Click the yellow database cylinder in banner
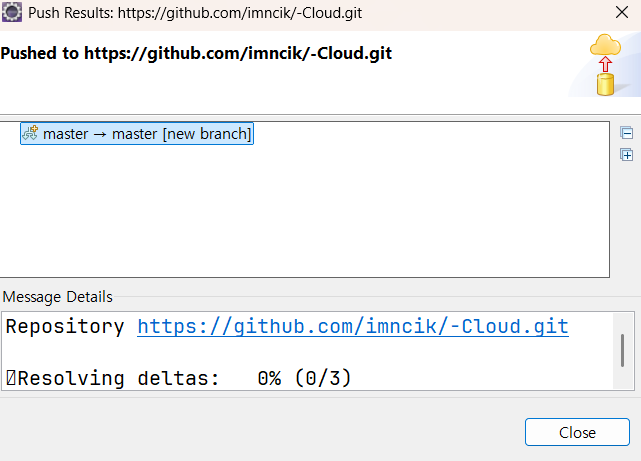This screenshot has width=641, height=461. [x=605, y=83]
